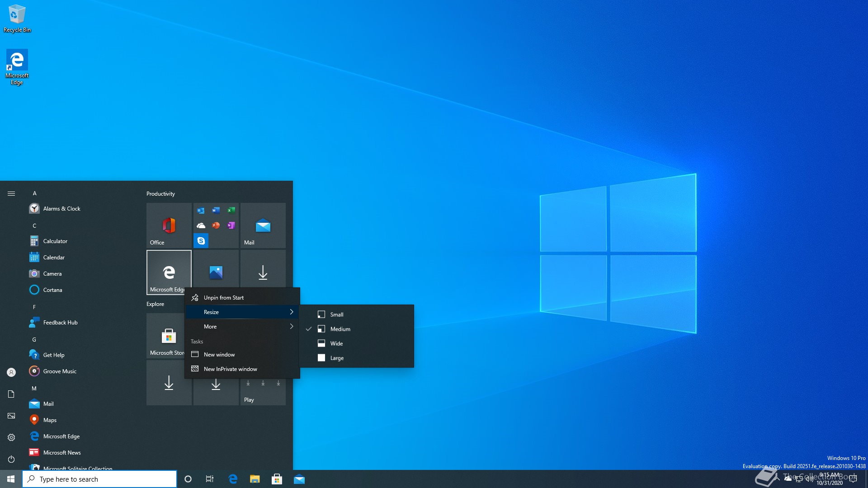Launch the OneNote mini tile
The height and width of the screenshot is (488, 868).
pyautogui.click(x=231, y=225)
